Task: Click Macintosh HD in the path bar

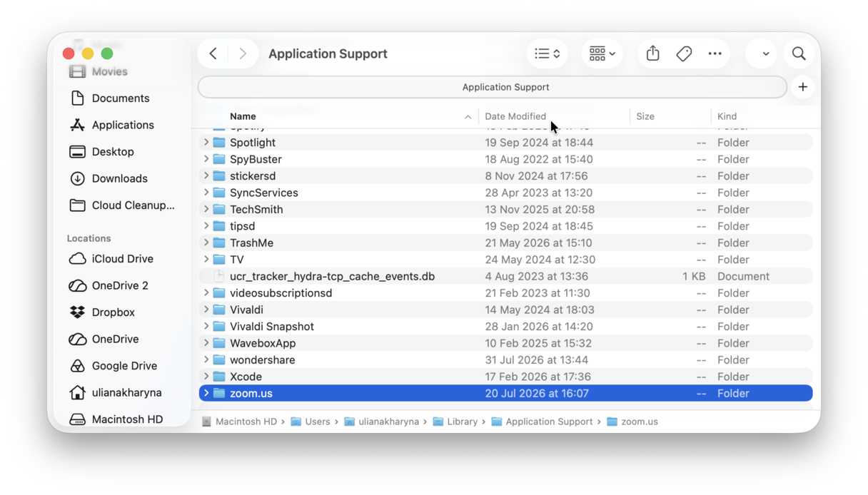Action: 239,422
